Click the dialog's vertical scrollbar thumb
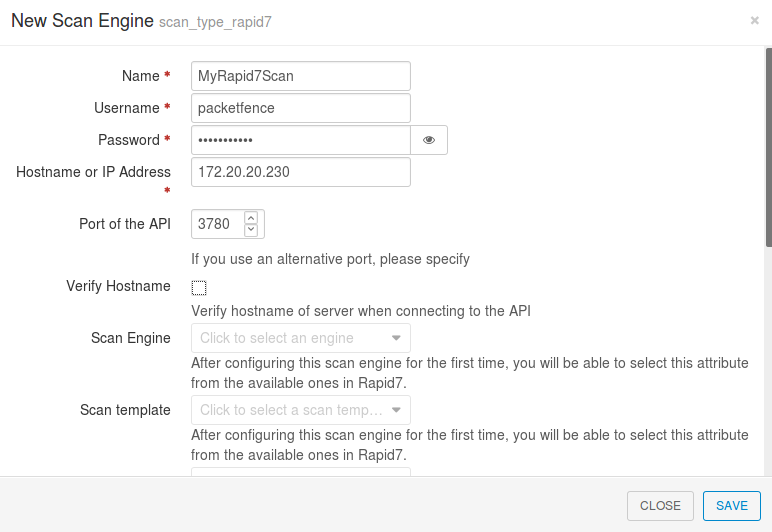 tap(769, 148)
